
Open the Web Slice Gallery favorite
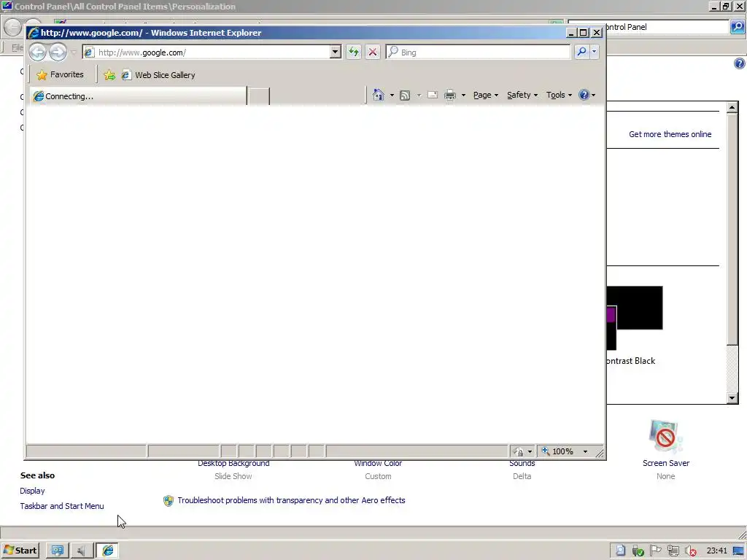tap(158, 75)
